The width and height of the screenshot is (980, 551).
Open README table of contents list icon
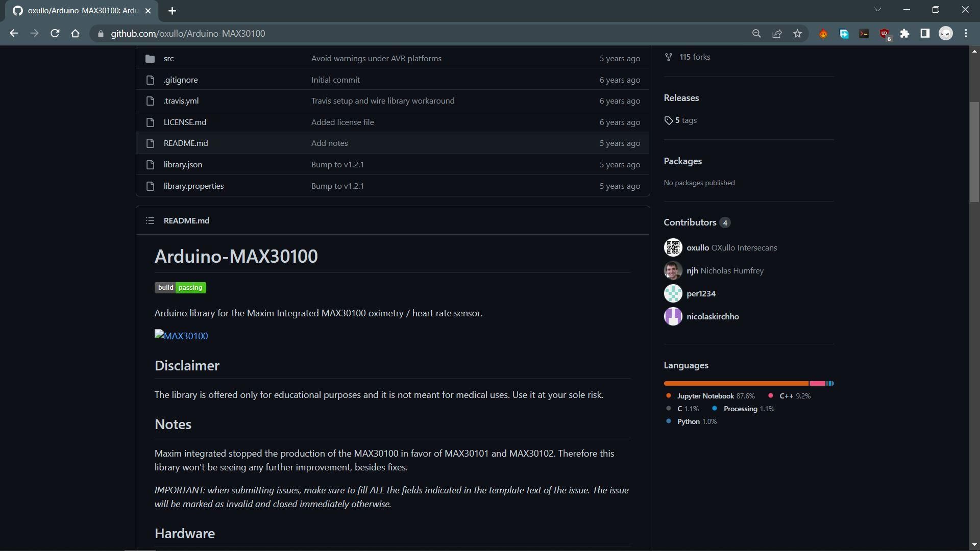[150, 221]
